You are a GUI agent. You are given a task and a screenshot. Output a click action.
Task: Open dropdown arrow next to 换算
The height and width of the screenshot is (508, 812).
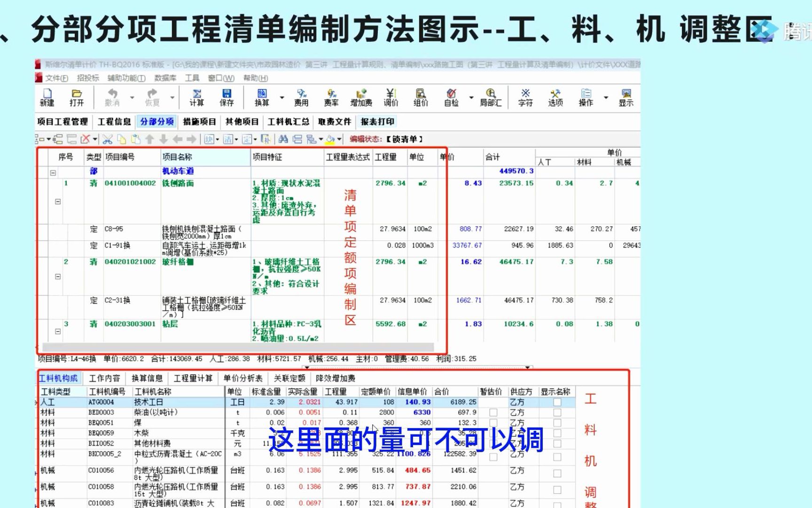point(282,97)
